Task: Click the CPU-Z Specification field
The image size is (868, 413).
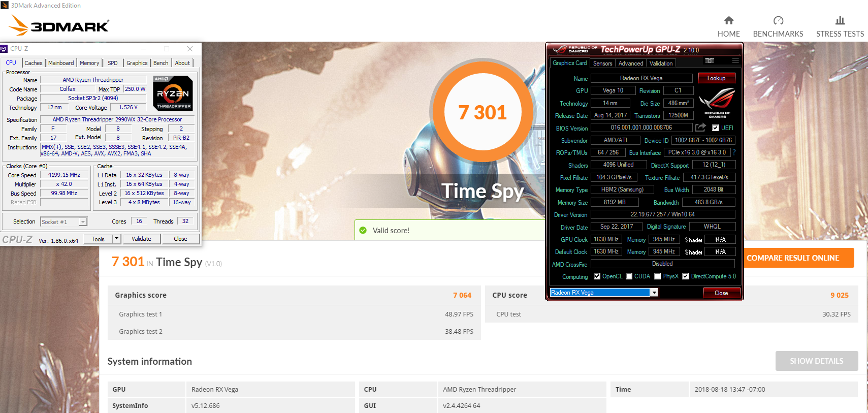Action: (117, 120)
